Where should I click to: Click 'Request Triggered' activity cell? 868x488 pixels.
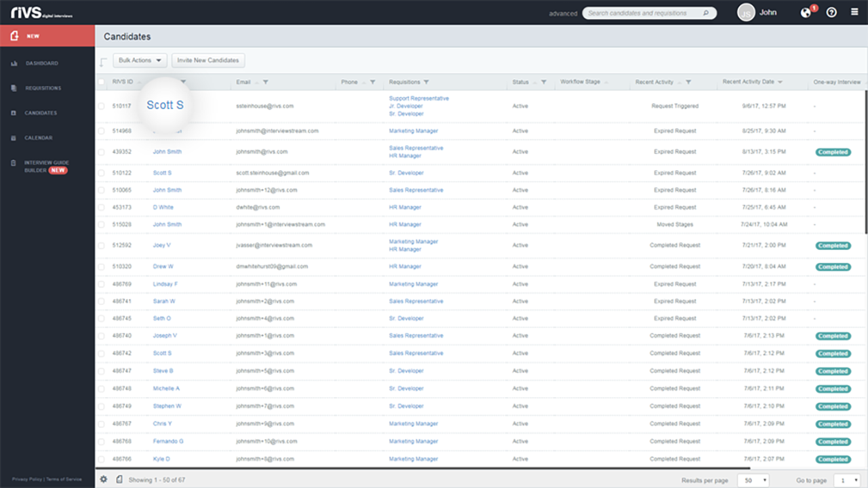[x=675, y=106]
